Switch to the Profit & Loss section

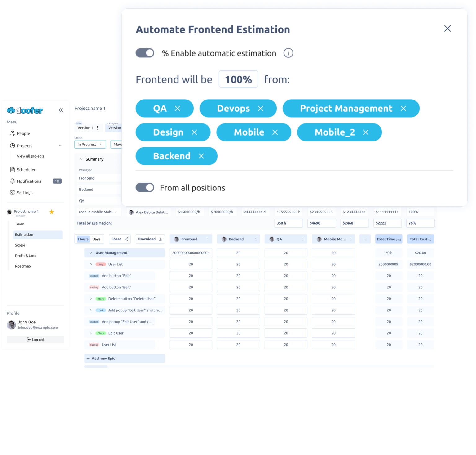click(25, 256)
